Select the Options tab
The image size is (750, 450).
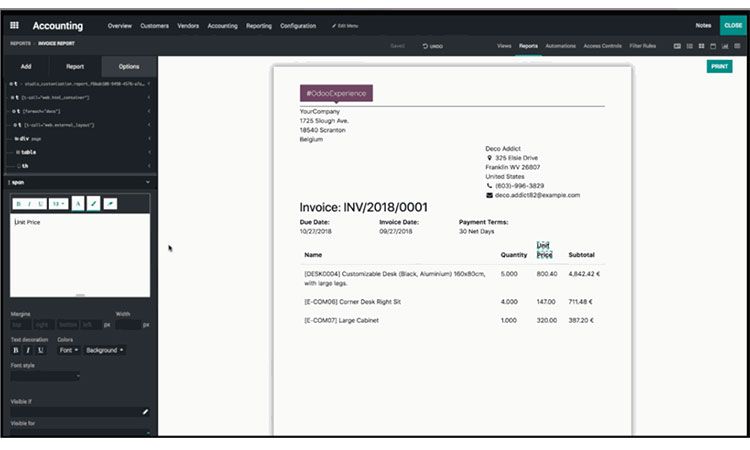[x=129, y=66]
